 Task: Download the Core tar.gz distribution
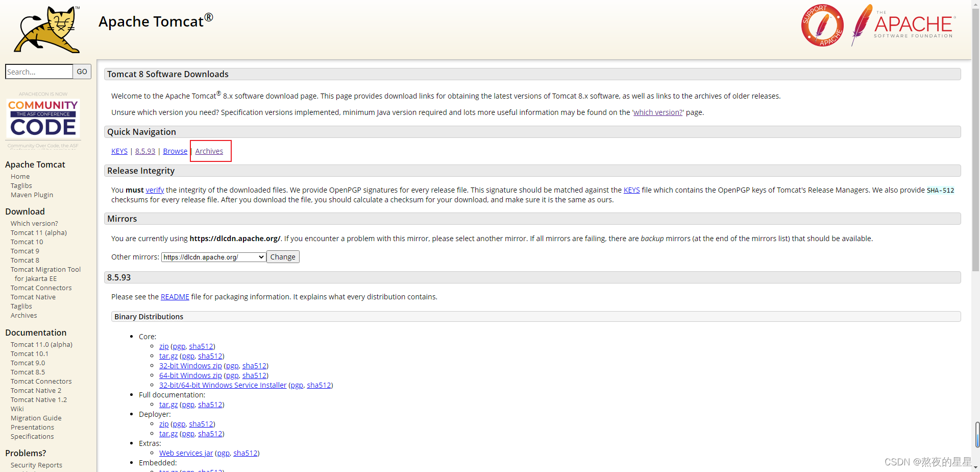point(168,356)
